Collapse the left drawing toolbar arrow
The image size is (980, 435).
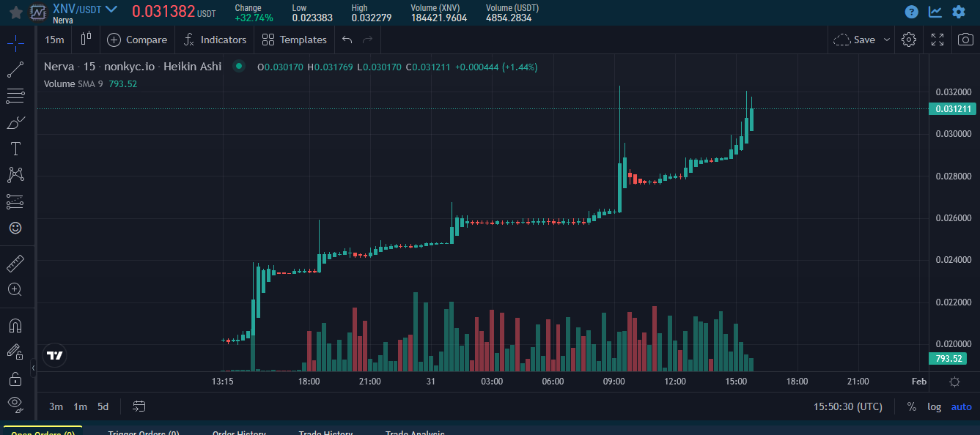[x=33, y=369]
